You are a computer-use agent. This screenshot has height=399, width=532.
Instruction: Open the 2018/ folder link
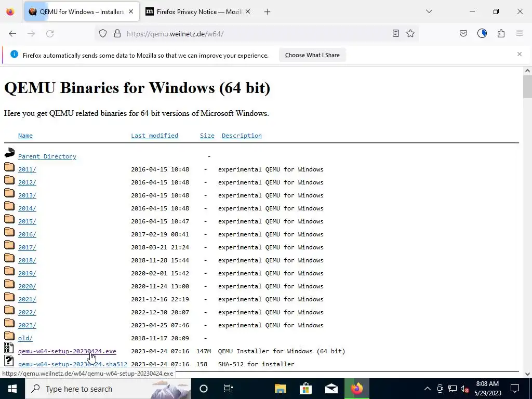pyautogui.click(x=27, y=260)
